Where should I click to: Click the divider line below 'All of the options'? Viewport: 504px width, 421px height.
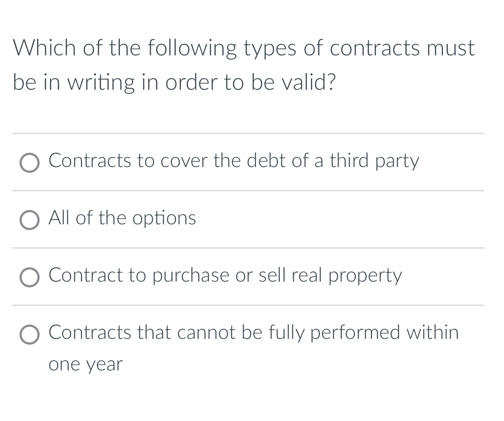pos(248,248)
